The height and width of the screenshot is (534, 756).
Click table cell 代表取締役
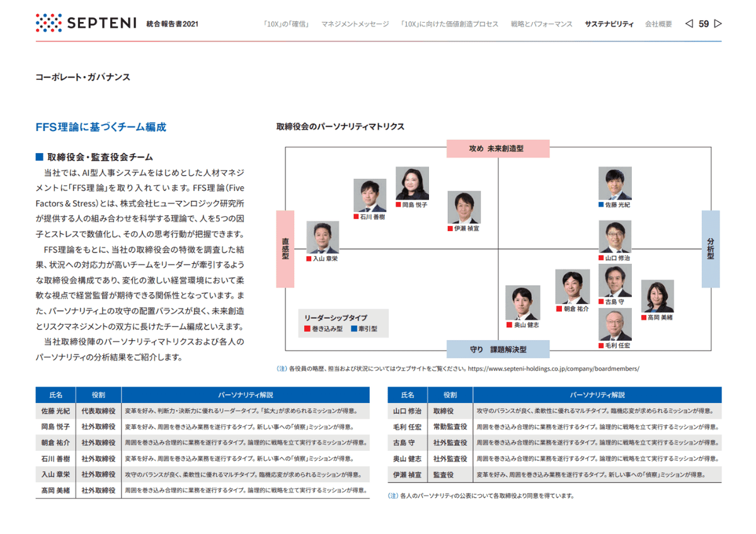(98, 411)
